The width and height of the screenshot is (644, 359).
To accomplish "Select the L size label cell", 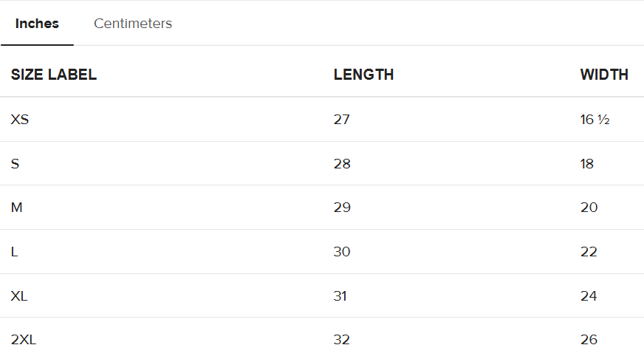I will tap(15, 252).
